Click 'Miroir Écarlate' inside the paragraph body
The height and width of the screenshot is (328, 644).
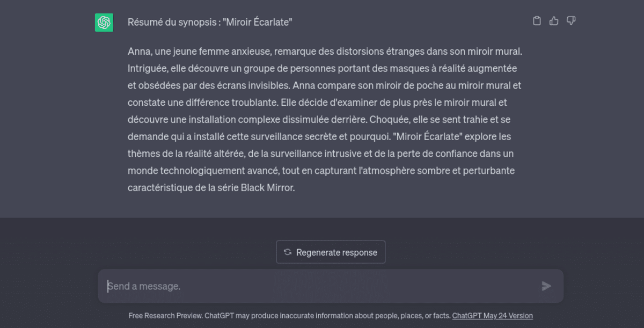pyautogui.click(x=428, y=136)
